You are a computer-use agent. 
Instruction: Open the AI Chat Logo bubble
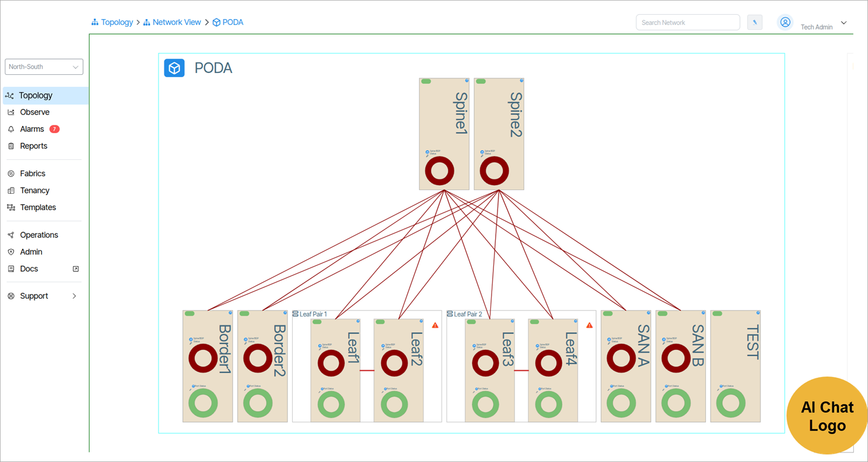pos(826,416)
